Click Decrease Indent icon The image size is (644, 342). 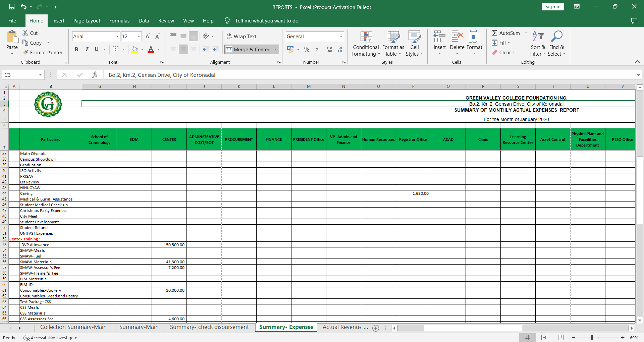tap(206, 49)
